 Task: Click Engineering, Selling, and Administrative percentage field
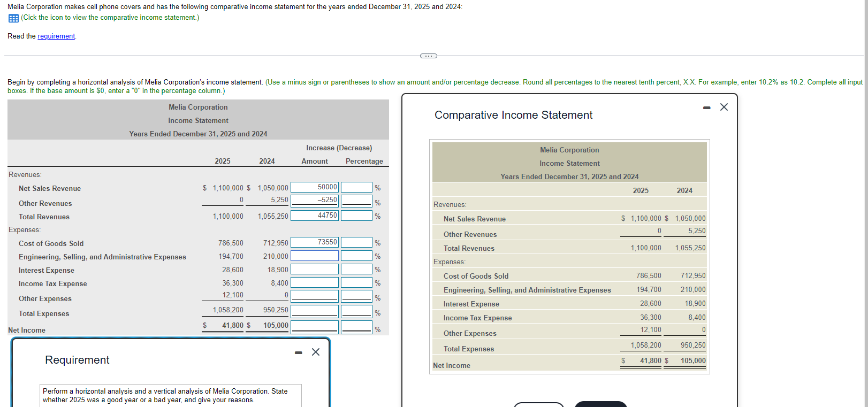[x=356, y=256]
